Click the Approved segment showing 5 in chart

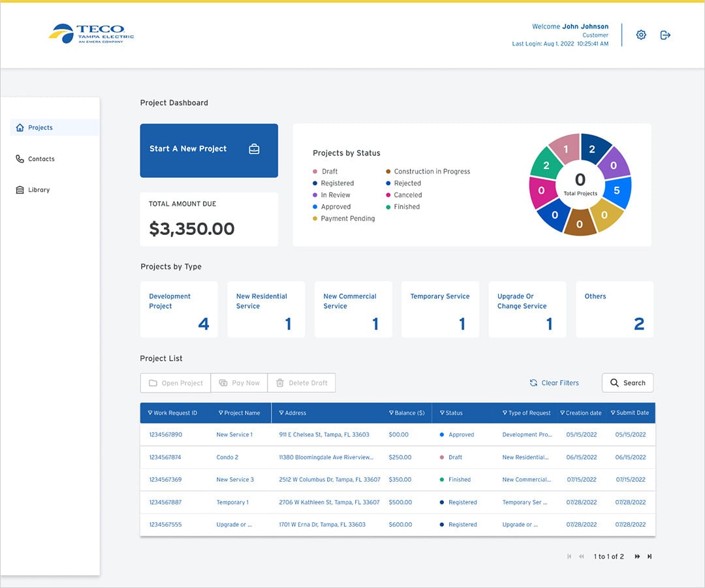coord(617,191)
